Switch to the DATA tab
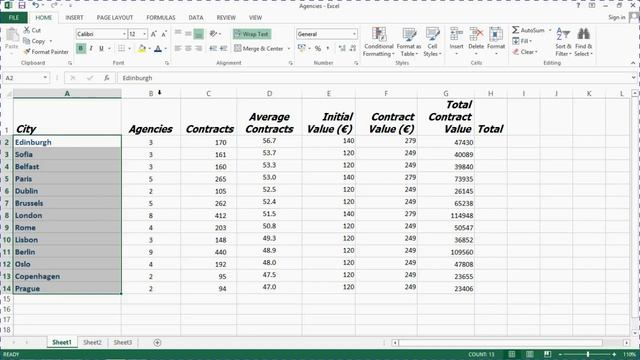This screenshot has height=360, width=640. pos(196,18)
